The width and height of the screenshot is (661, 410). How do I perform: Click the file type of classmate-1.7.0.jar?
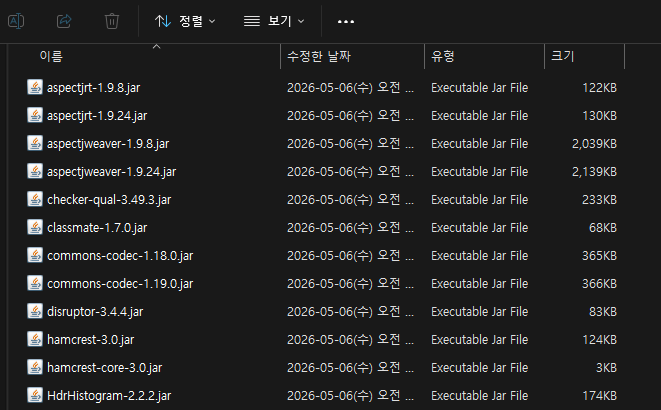(479, 228)
